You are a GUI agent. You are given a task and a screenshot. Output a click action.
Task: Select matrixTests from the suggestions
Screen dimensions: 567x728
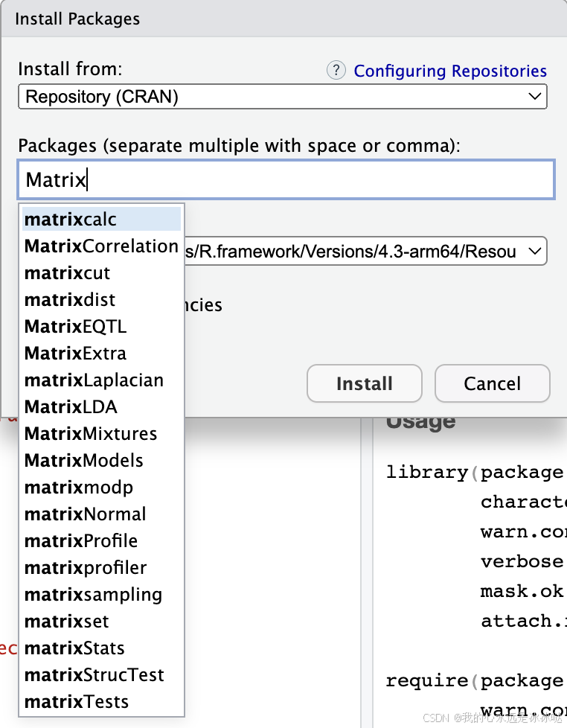tap(102, 702)
